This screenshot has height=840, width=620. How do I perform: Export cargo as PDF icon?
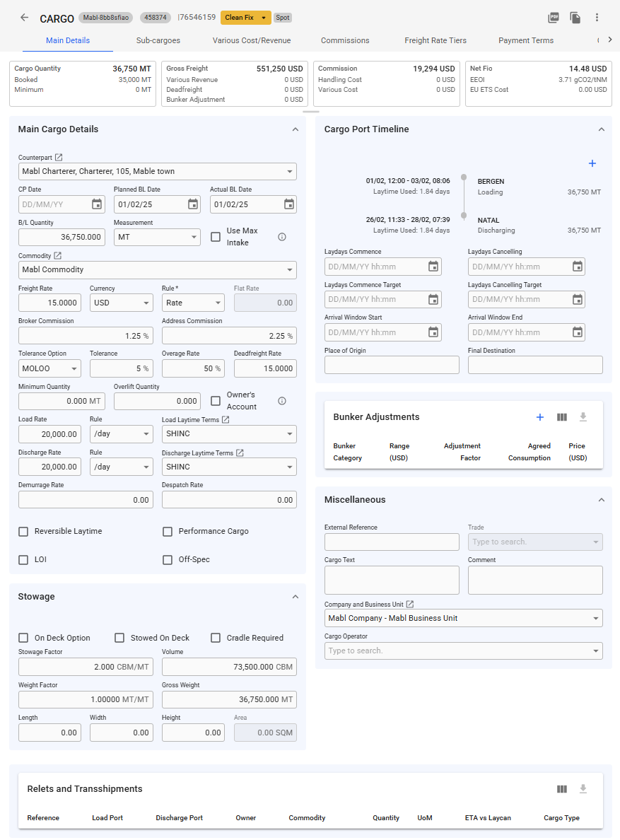point(554,18)
